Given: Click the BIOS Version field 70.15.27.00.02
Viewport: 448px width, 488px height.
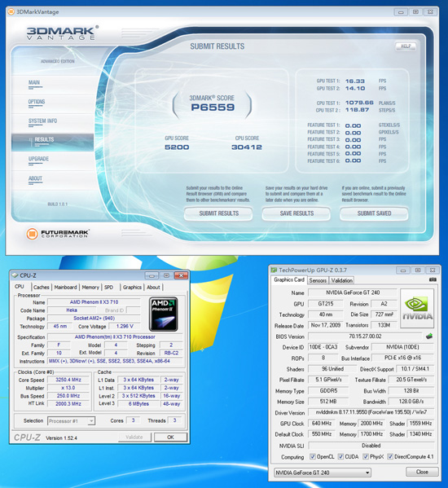Looking at the screenshot, I should [x=365, y=336].
